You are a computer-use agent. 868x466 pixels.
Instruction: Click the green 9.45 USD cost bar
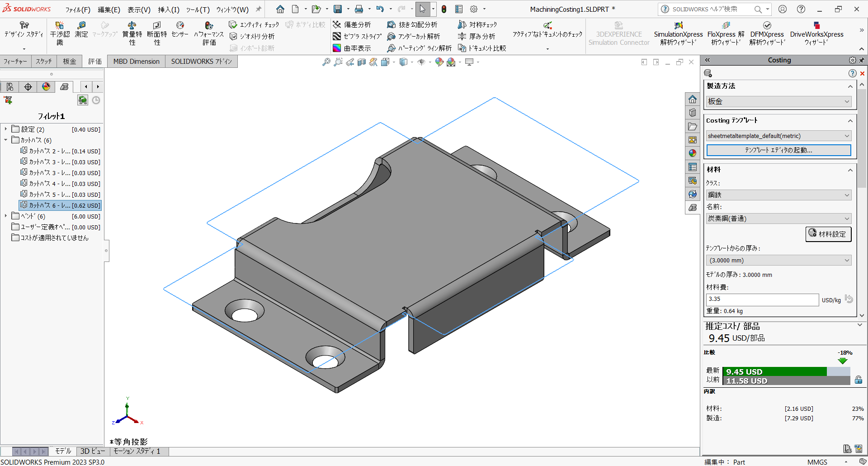pos(774,371)
